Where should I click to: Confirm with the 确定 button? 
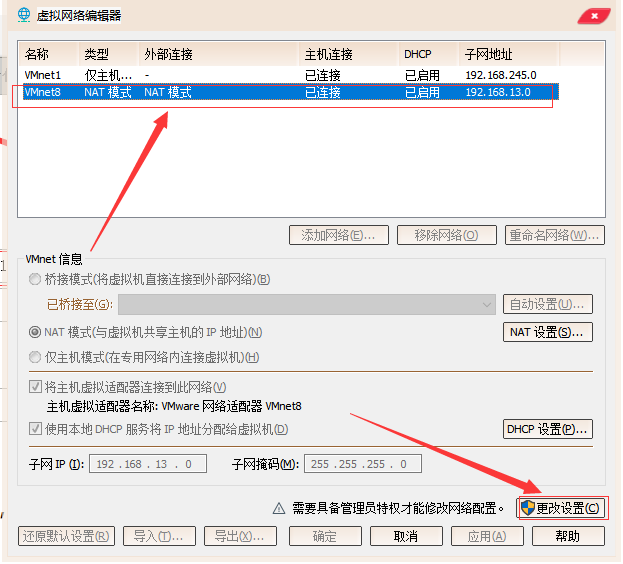[325, 537]
